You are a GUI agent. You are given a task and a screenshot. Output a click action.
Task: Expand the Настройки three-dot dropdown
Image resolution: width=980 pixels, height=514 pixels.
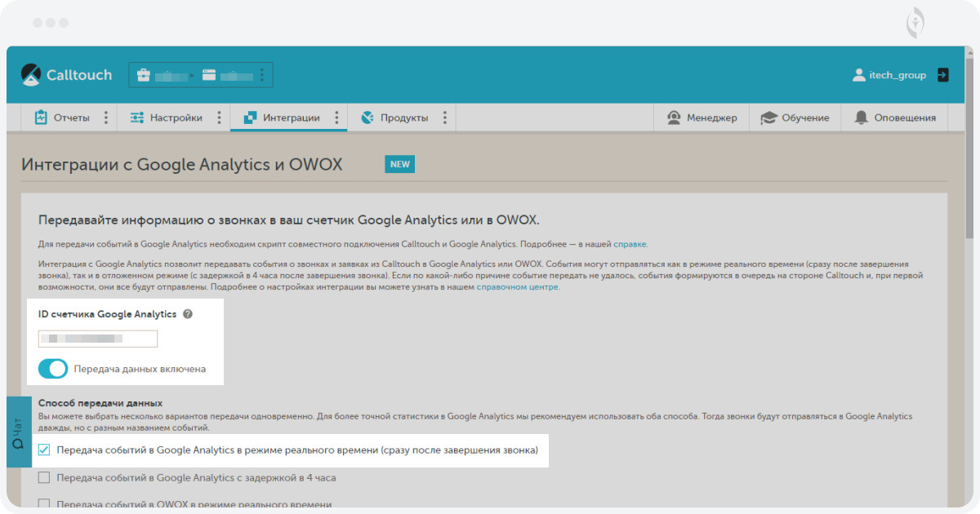(219, 117)
